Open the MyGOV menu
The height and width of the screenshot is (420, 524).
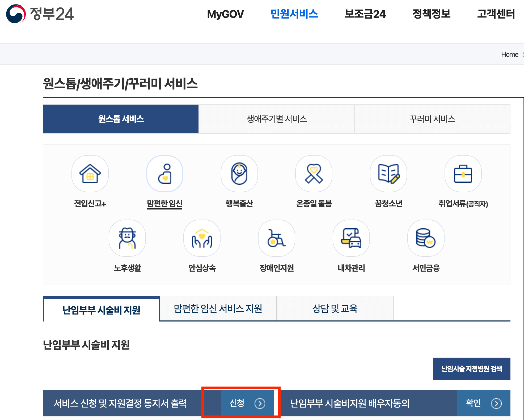(x=225, y=14)
